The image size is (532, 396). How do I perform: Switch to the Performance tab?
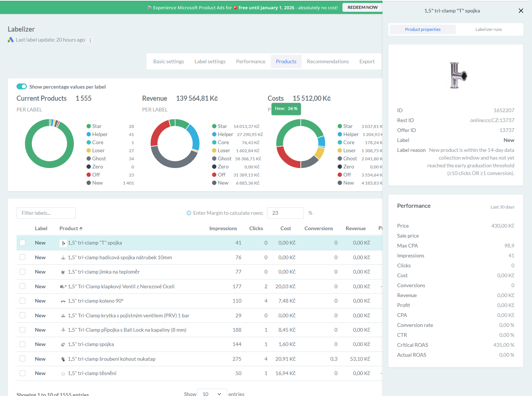coord(251,61)
